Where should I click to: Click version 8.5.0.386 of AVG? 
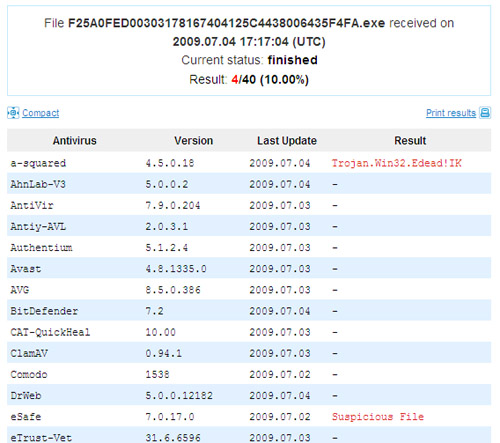[173, 290]
